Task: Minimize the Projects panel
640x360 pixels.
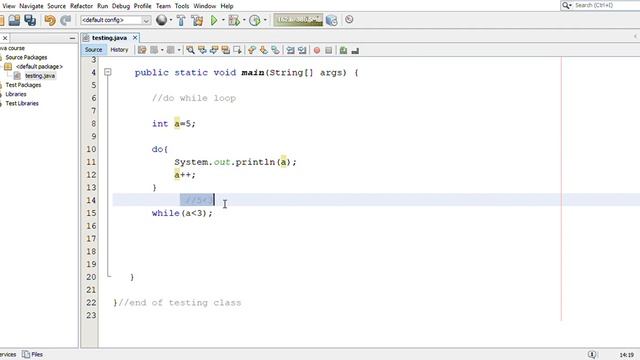Action: point(72,38)
